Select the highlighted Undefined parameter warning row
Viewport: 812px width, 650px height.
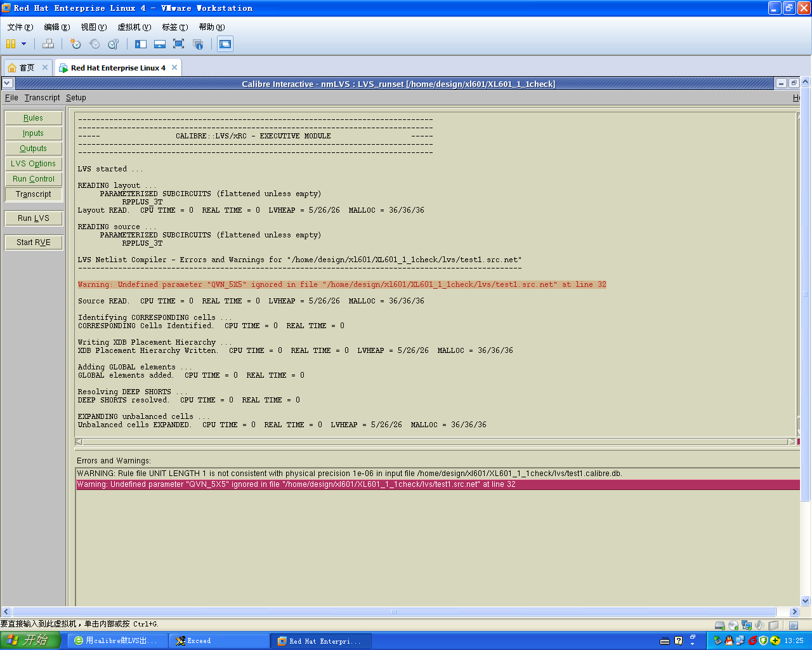pyautogui.click(x=438, y=484)
